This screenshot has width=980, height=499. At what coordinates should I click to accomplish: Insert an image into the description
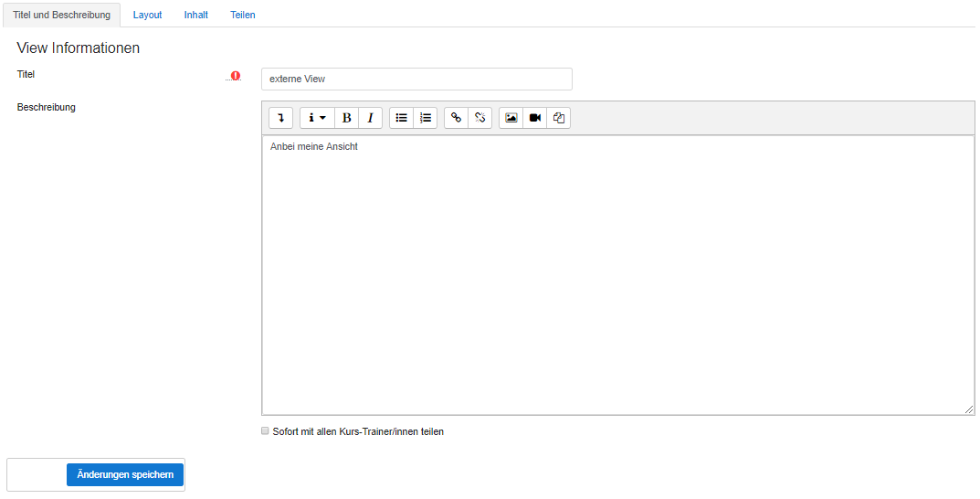pyautogui.click(x=511, y=118)
